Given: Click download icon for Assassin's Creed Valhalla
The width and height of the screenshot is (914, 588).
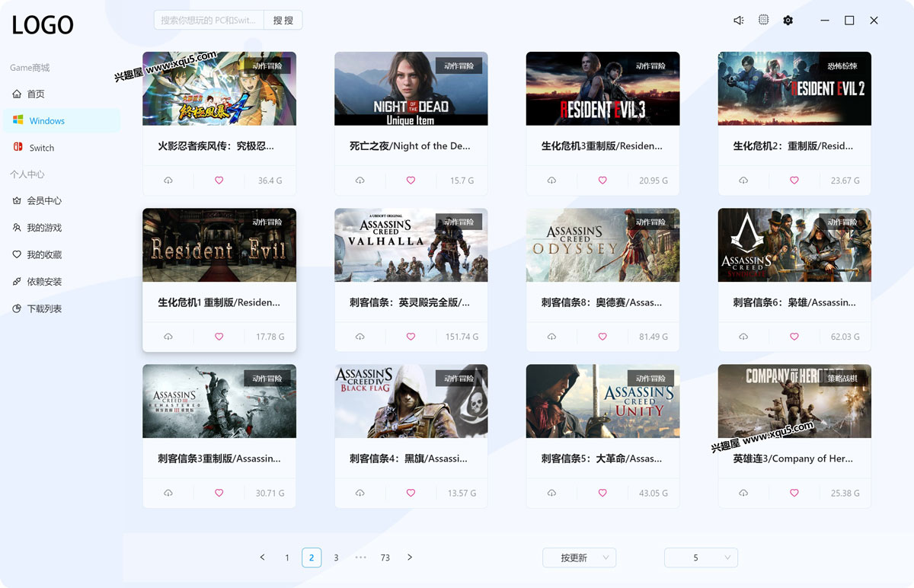Looking at the screenshot, I should click(x=360, y=337).
